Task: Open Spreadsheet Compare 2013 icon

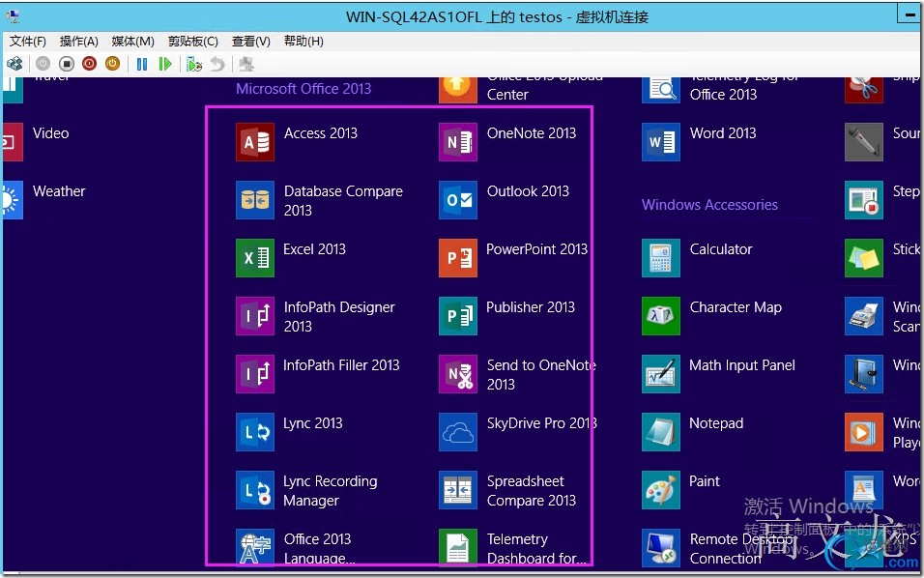Action: pos(458,490)
